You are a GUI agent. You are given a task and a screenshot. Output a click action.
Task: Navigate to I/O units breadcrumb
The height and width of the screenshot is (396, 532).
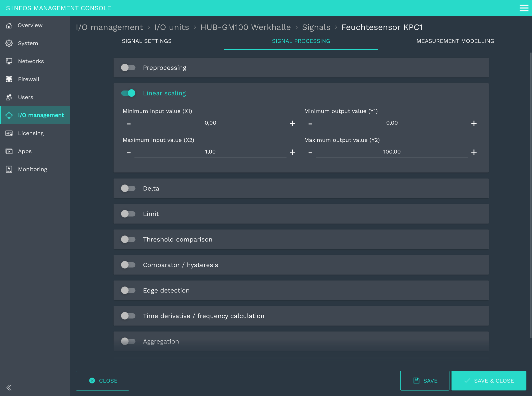tap(172, 27)
